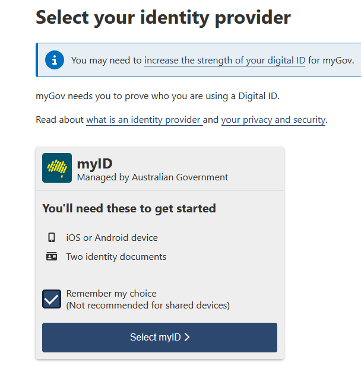
Task: Open your privacy and security link
Action: (x=273, y=120)
